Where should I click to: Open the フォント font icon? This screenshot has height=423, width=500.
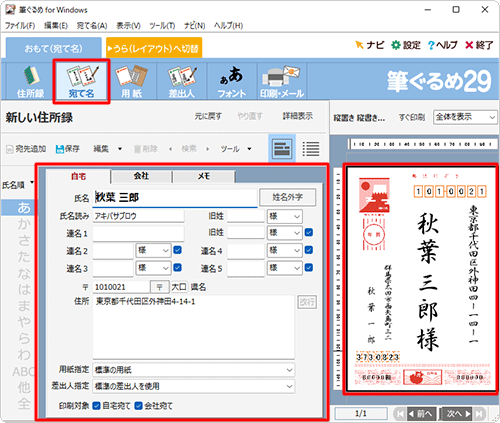click(x=232, y=81)
